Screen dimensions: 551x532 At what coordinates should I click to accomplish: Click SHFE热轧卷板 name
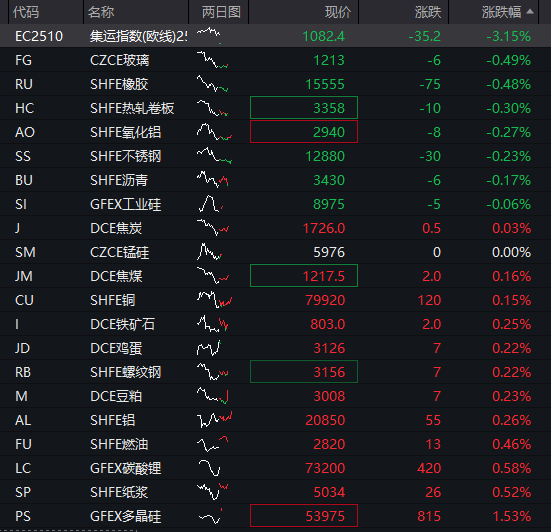tap(132, 108)
